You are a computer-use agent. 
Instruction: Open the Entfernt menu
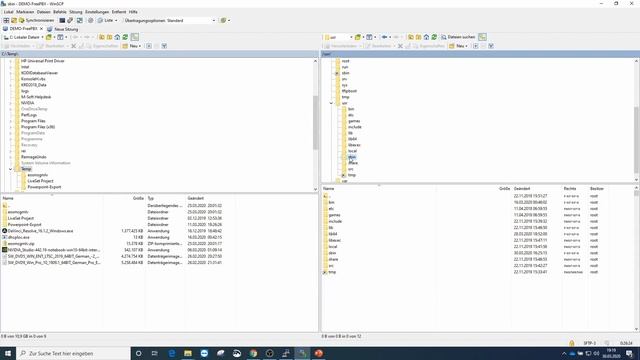coord(119,12)
